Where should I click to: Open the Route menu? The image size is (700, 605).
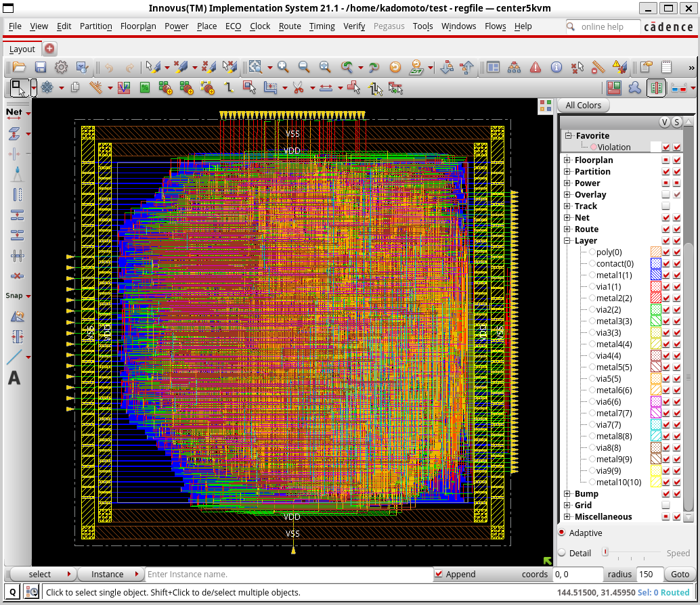tap(290, 26)
